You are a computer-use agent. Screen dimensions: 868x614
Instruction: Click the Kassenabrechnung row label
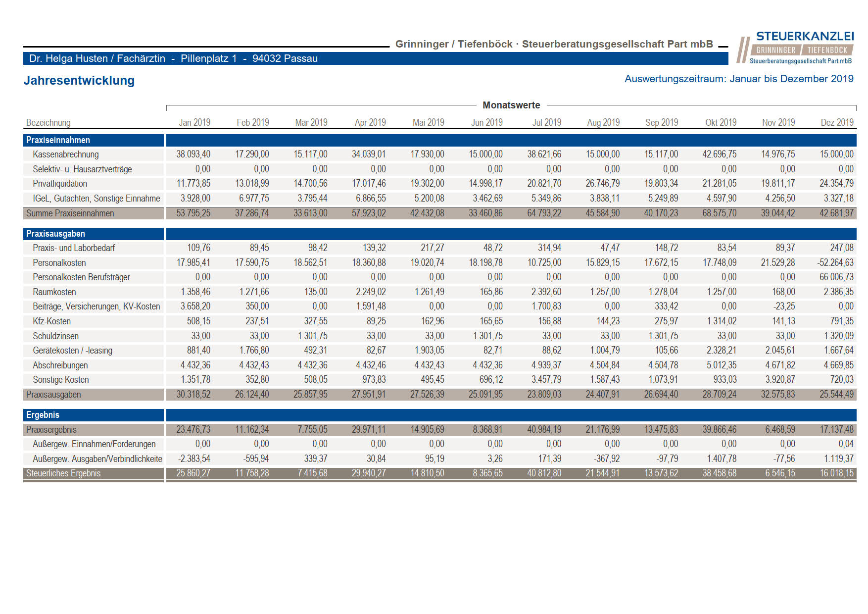point(66,154)
